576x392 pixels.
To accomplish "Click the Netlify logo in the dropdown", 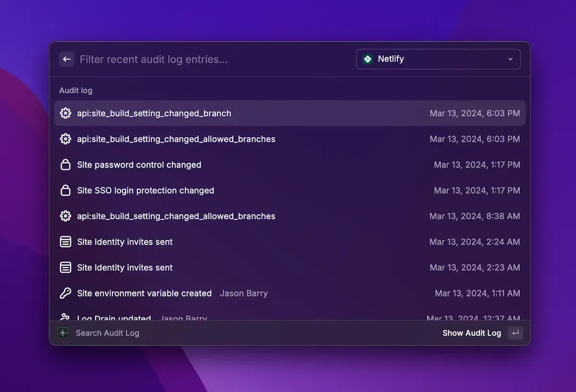I will point(368,59).
